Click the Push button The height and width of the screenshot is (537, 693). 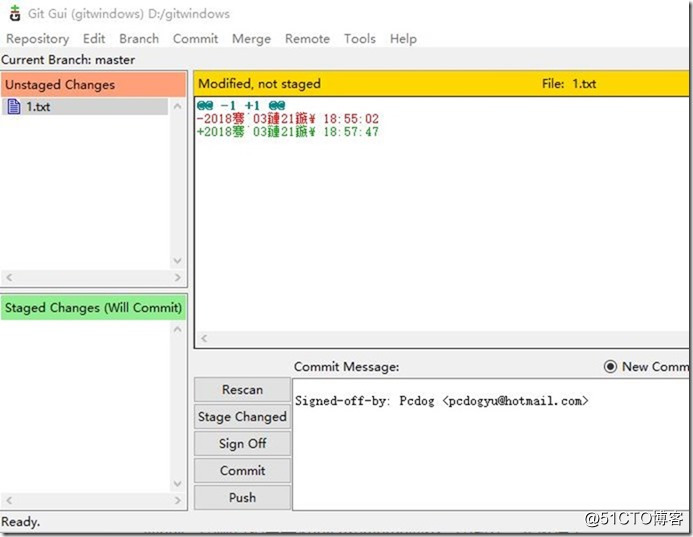242,497
